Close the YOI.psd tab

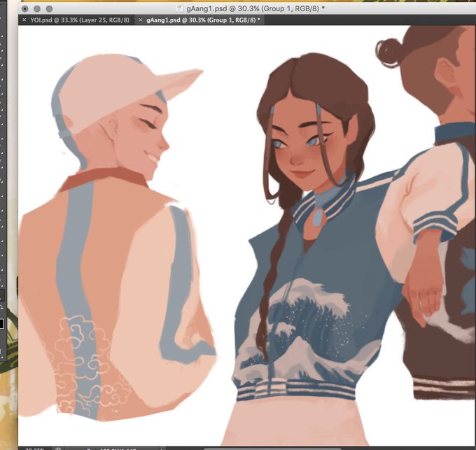tap(24, 20)
